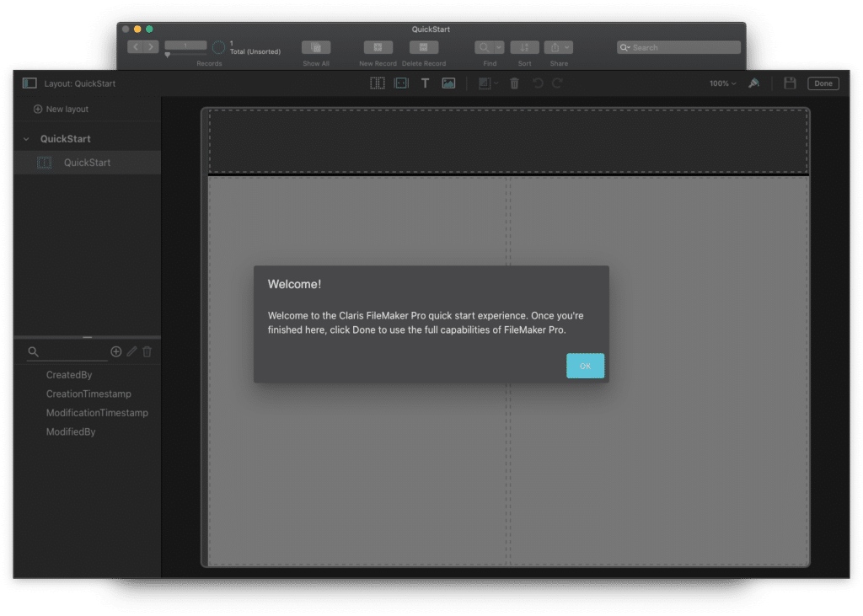Image resolution: width=863 pixels, height=616 pixels.
Task: Select the CreationTimestamp field
Action: point(88,394)
